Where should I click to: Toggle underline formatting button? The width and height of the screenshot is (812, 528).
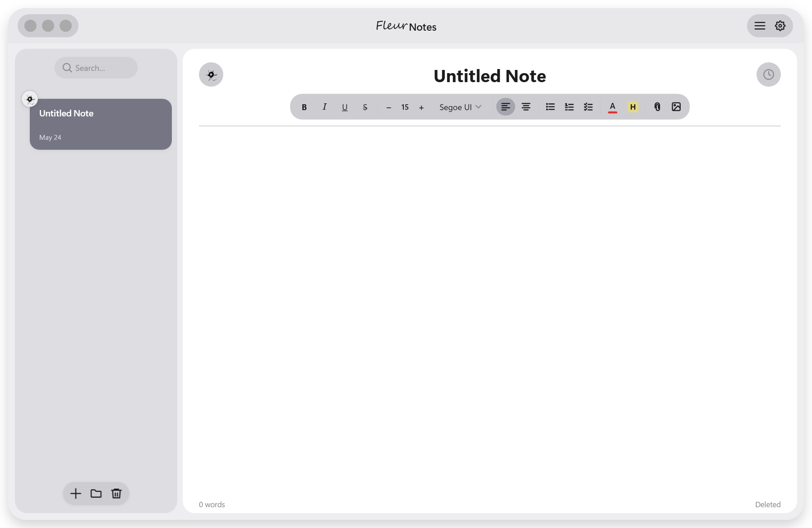[345, 107]
